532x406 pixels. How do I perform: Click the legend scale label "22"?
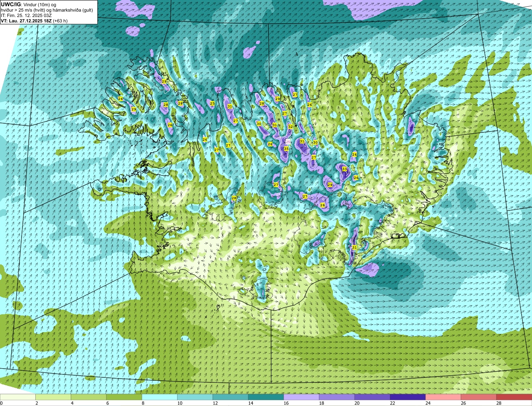click(x=392, y=403)
